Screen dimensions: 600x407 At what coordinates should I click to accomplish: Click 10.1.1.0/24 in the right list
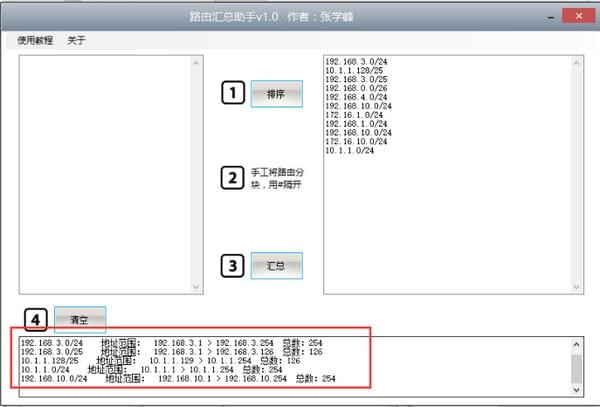349,150
